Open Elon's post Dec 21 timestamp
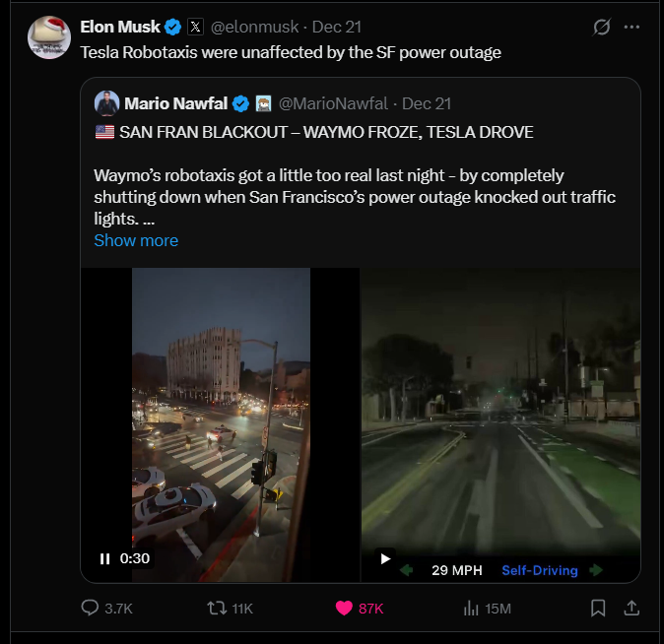The width and height of the screenshot is (664, 644). point(338,27)
